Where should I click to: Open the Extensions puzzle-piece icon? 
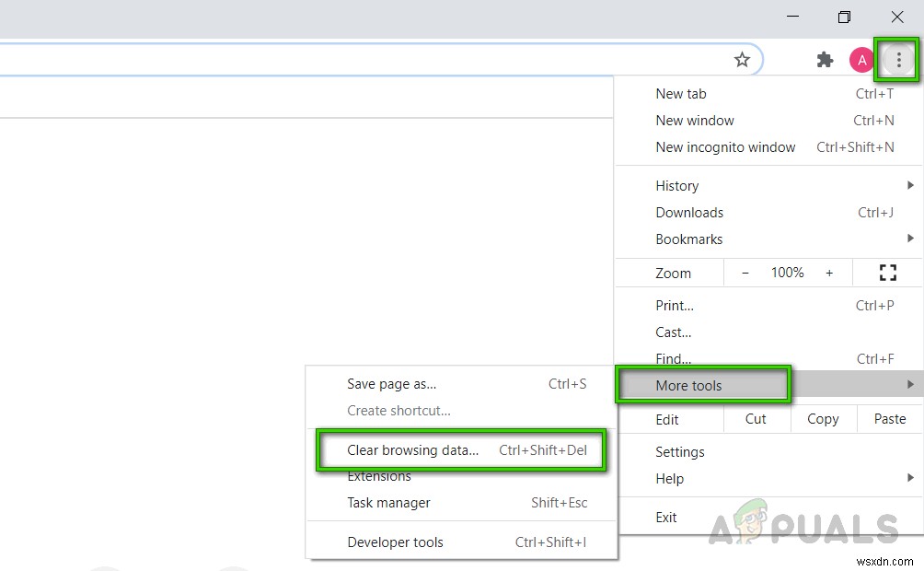point(825,60)
